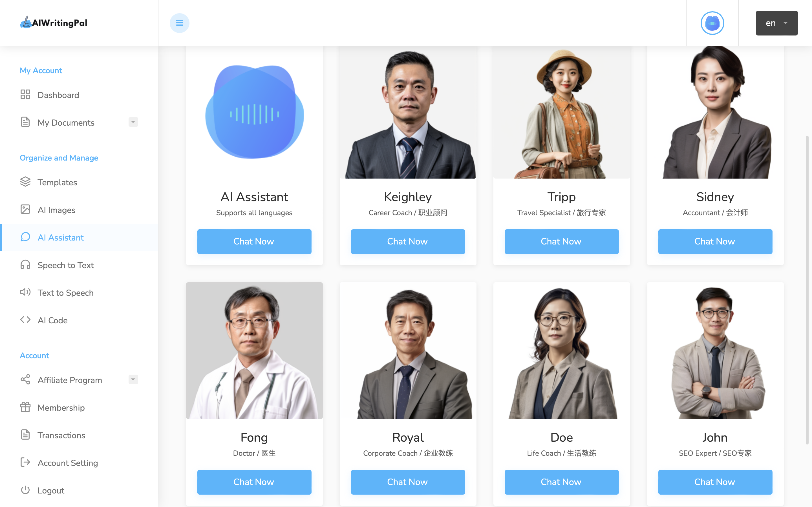Chat Now with Keighley the Career Coach

click(408, 241)
